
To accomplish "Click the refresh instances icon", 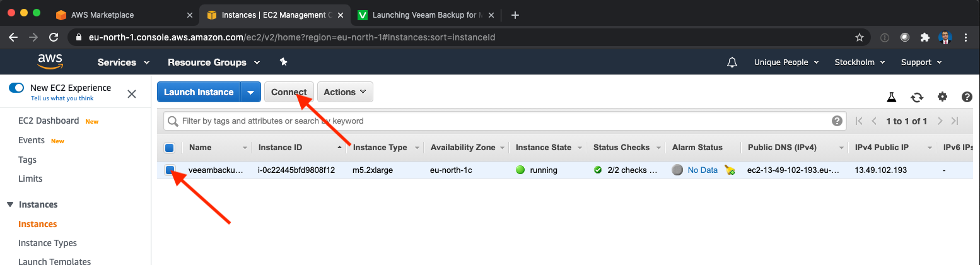I will tap(917, 97).
